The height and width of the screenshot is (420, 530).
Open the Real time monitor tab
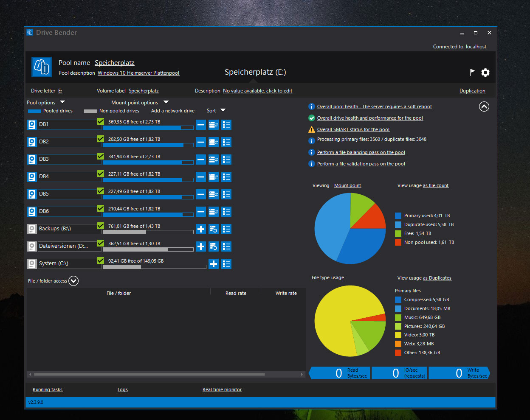(x=222, y=389)
